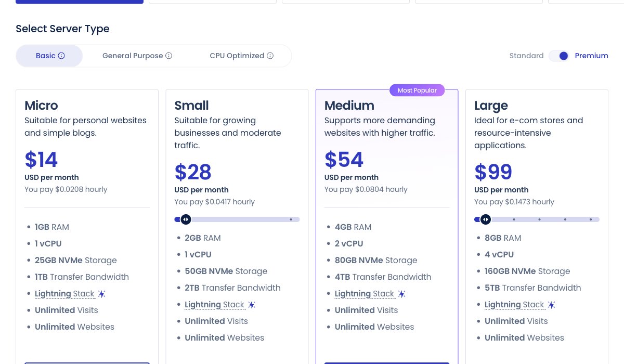
Task: Click the end dot on Small plan slider
Action: 291,219
